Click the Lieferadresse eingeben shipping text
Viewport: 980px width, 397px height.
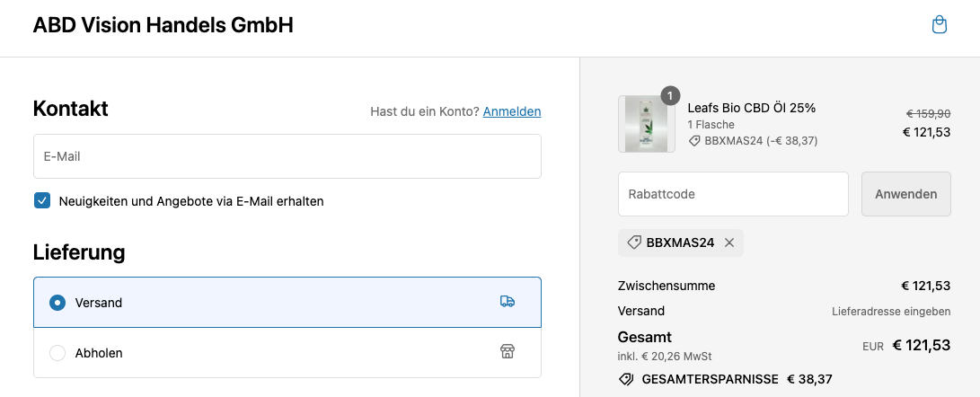(x=891, y=311)
